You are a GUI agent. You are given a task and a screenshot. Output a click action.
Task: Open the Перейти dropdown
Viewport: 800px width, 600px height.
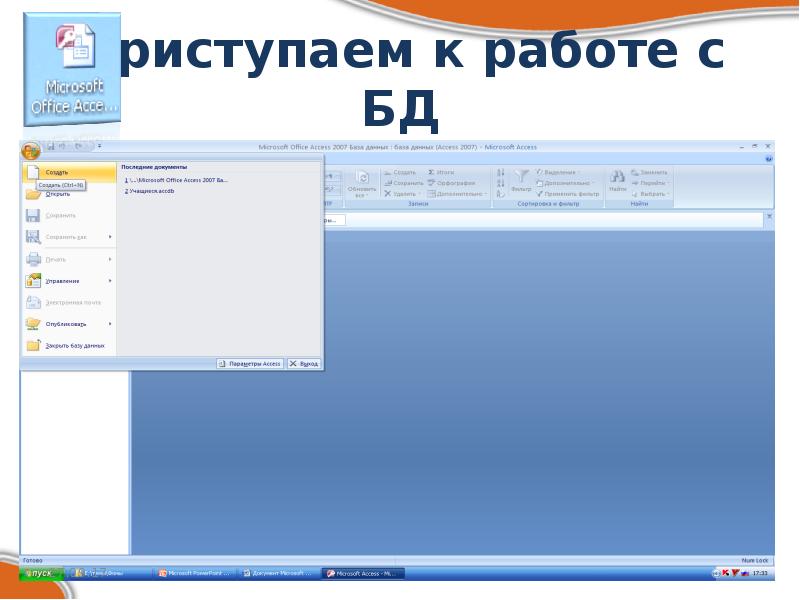[x=651, y=183]
